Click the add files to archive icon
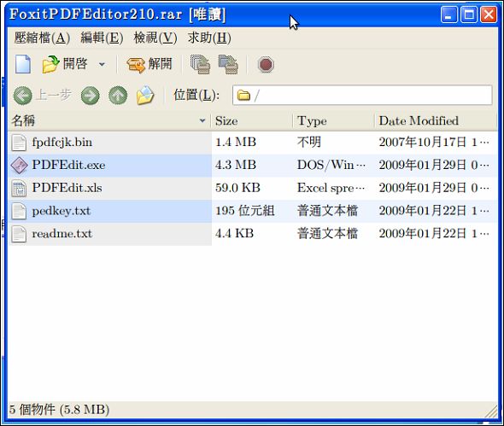Screen dimensions: 504x426 click(200, 64)
